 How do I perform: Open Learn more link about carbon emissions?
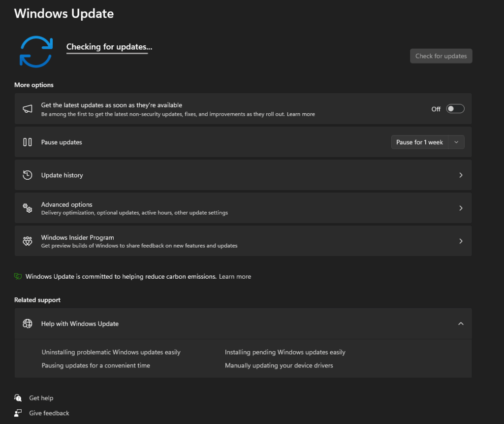[x=235, y=276]
